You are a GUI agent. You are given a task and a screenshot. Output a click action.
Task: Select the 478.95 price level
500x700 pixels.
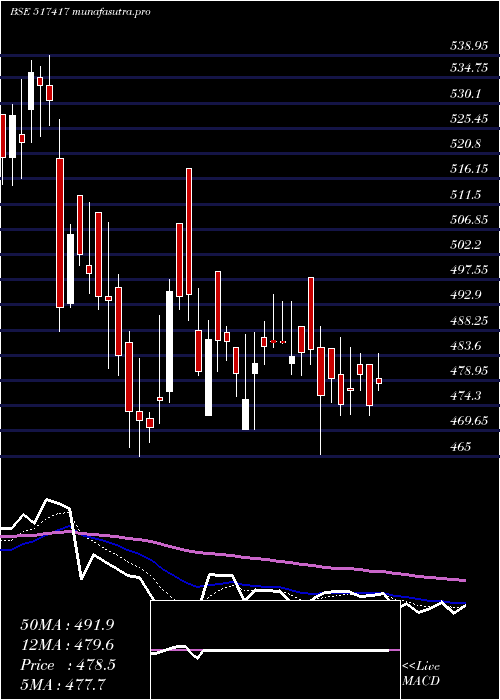pos(469,371)
